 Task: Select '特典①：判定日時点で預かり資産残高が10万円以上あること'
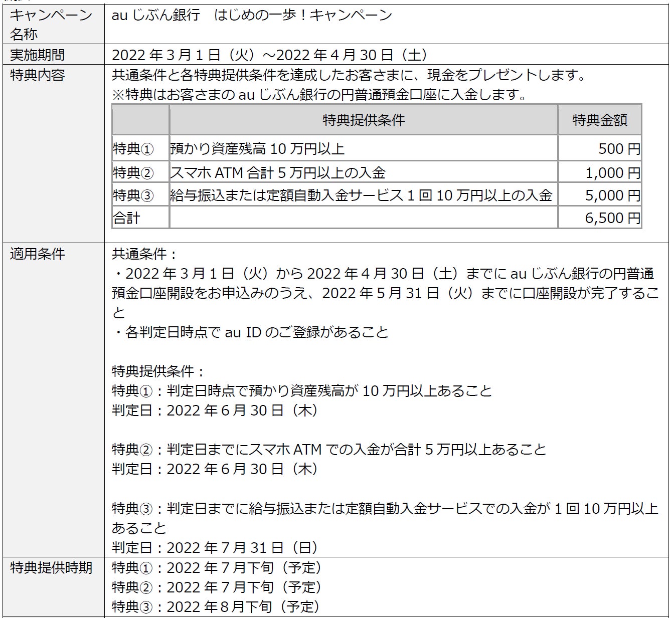pos(302,390)
